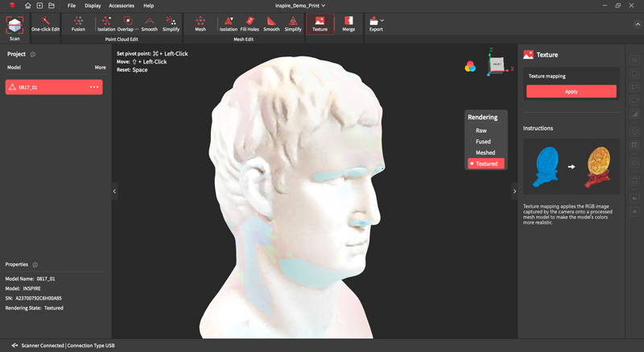Open the Merge tool
The width and height of the screenshot is (644, 352).
349,24
